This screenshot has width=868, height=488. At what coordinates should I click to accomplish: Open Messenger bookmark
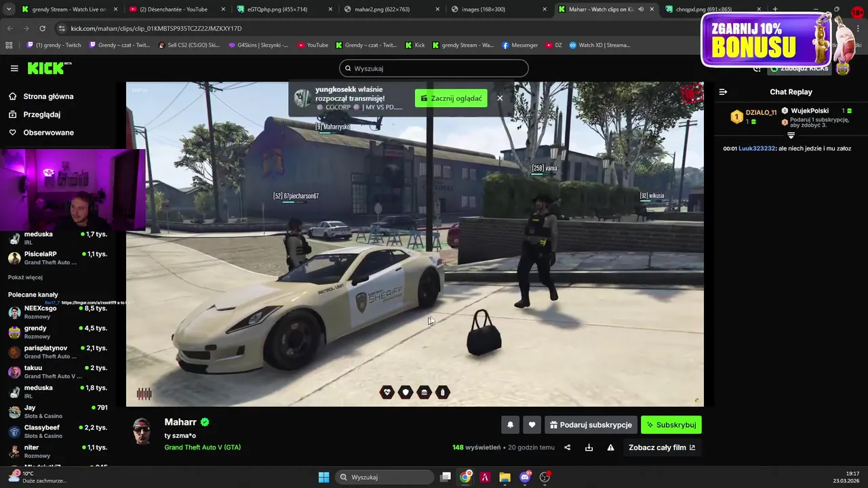[x=520, y=45]
